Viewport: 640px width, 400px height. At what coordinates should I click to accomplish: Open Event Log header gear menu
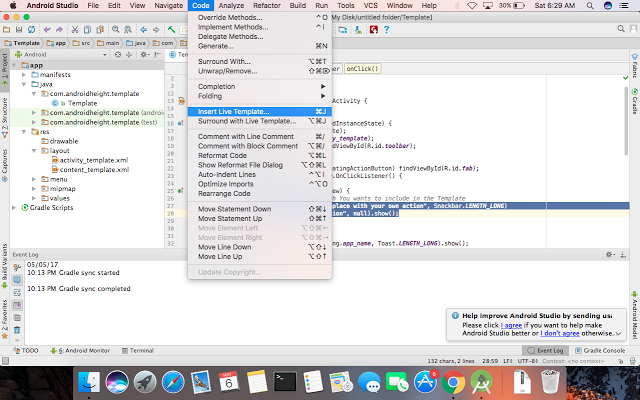(610, 254)
